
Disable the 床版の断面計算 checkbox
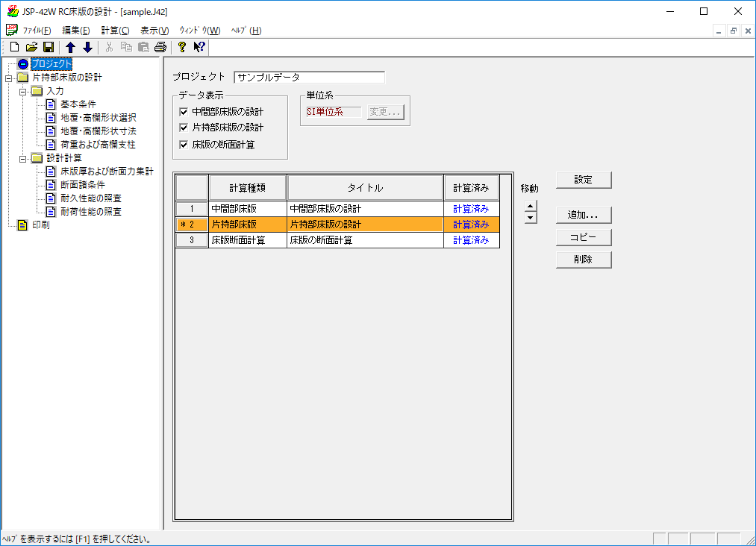pyautogui.click(x=184, y=145)
